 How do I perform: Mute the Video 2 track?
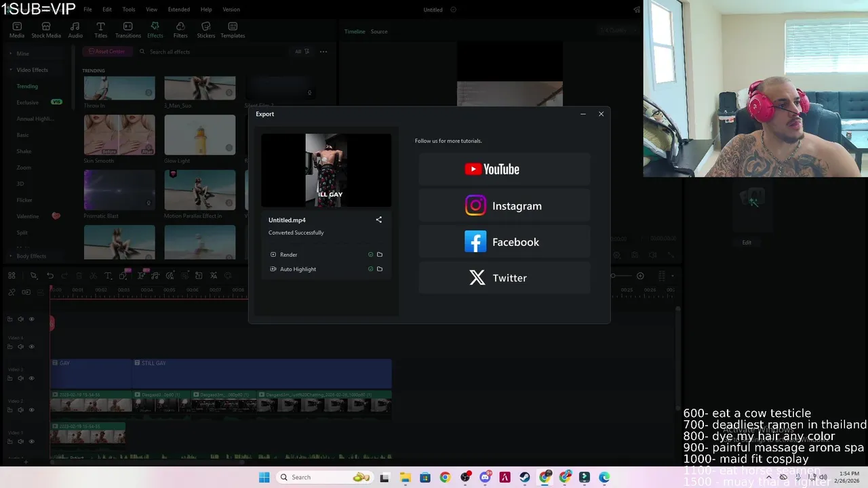[20, 410]
